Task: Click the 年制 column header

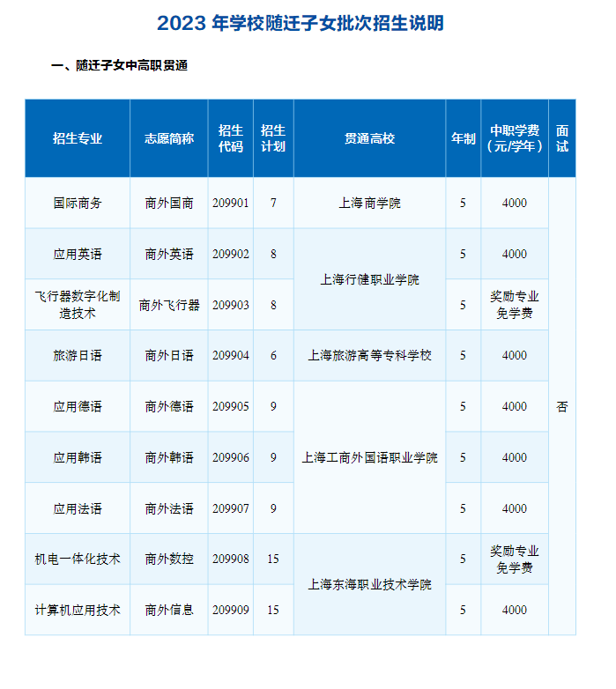Action: point(463,138)
